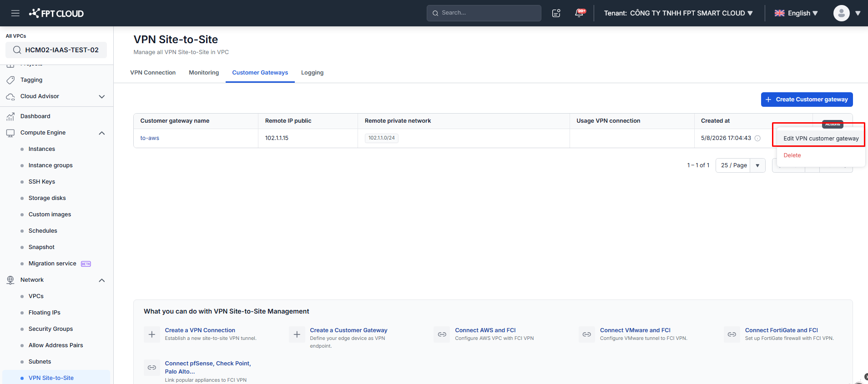868x384 pixels.
Task: Collapse the Compute Engine section
Action: pyautogui.click(x=102, y=133)
